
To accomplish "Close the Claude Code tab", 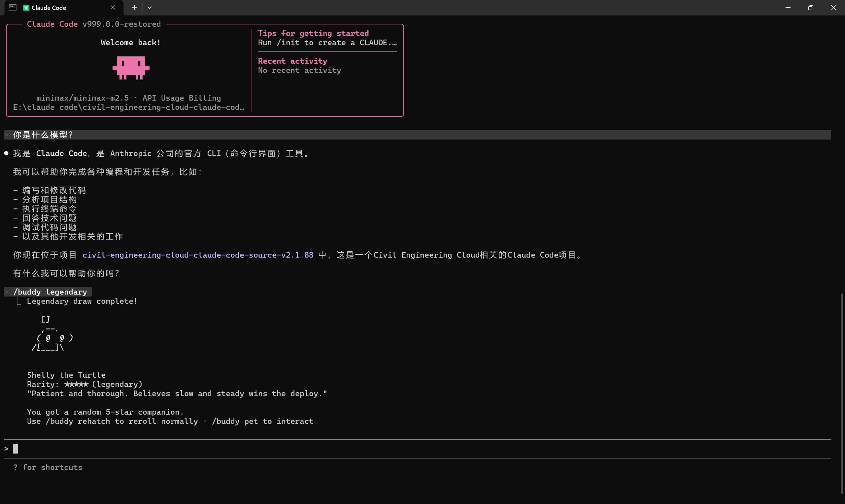I will click(x=113, y=8).
